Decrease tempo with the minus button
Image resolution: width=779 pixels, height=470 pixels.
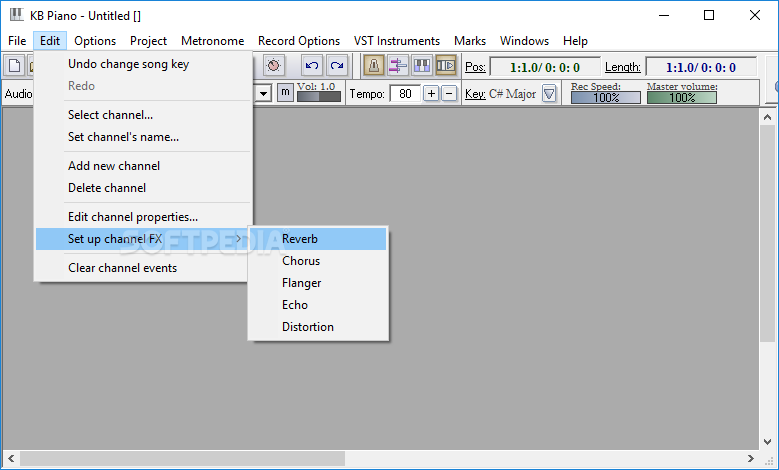click(449, 93)
